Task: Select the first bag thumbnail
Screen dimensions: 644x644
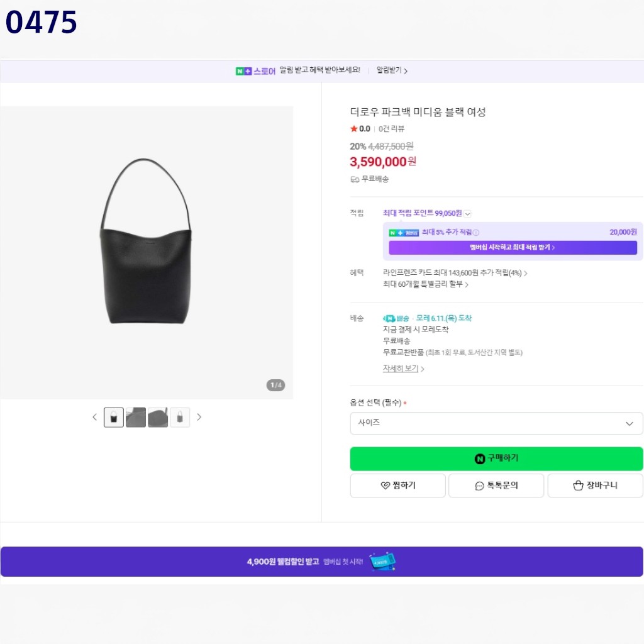Action: click(x=114, y=418)
